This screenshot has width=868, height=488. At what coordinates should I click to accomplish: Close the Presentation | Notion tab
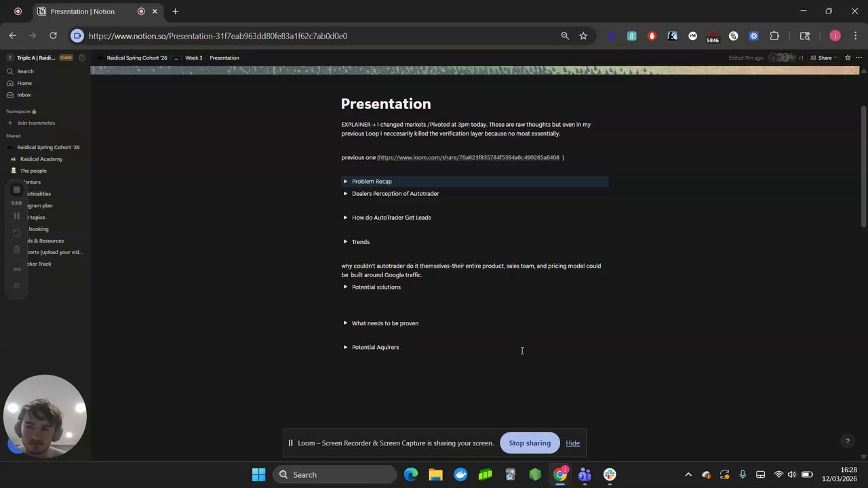click(x=155, y=12)
